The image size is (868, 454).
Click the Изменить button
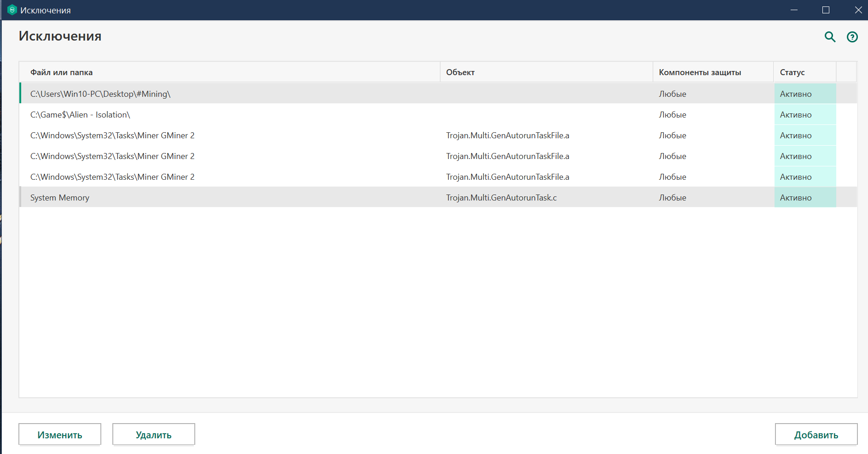60,435
